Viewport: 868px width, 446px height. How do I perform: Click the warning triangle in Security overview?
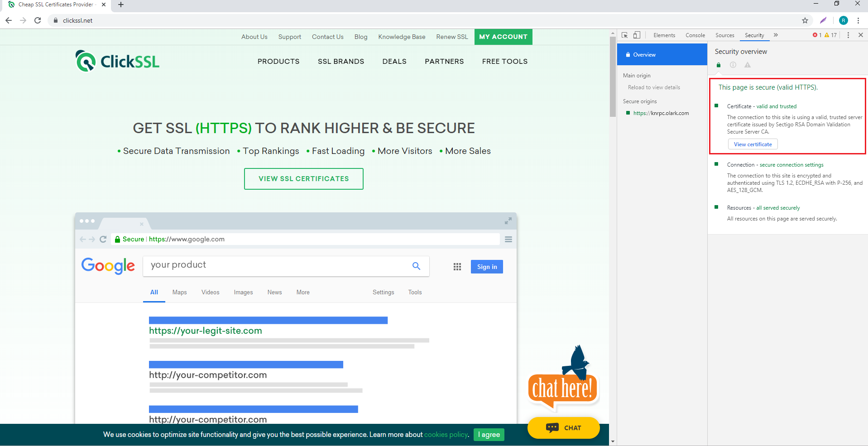click(748, 65)
